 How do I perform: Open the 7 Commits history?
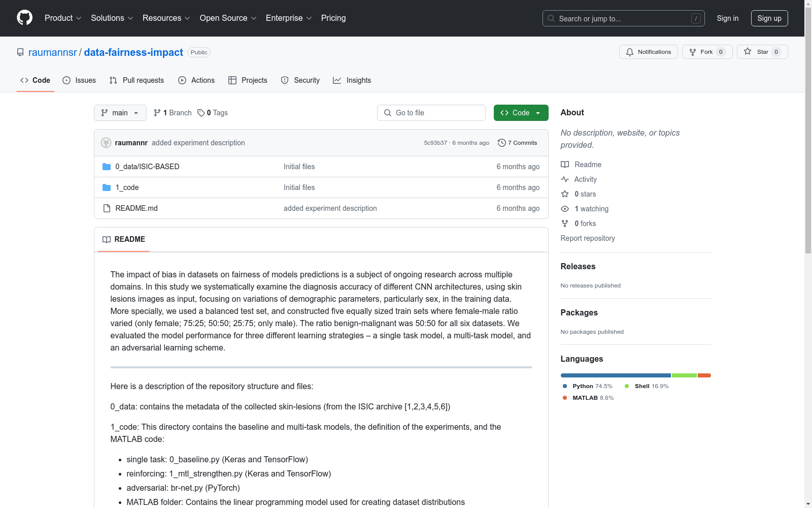(517, 143)
